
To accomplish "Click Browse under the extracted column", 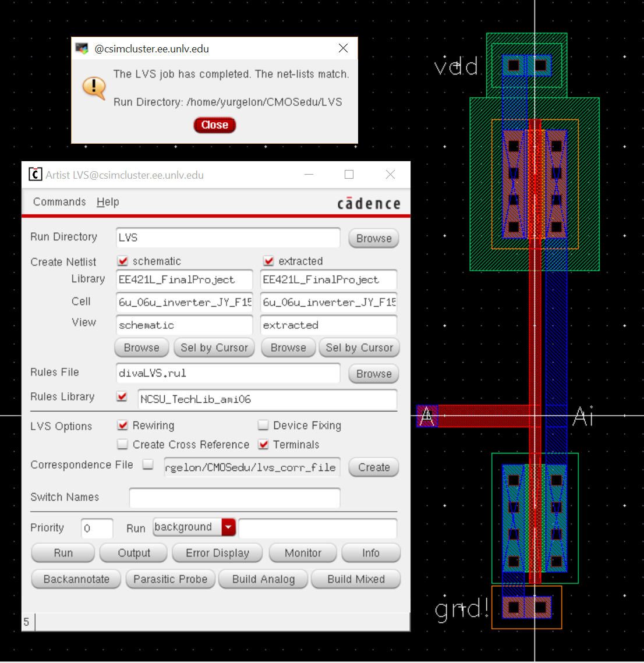I will (x=288, y=348).
